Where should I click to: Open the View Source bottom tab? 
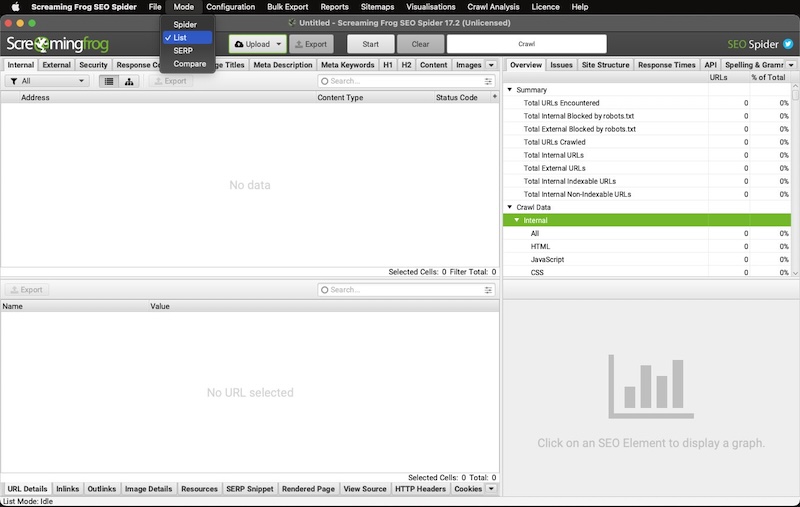365,489
